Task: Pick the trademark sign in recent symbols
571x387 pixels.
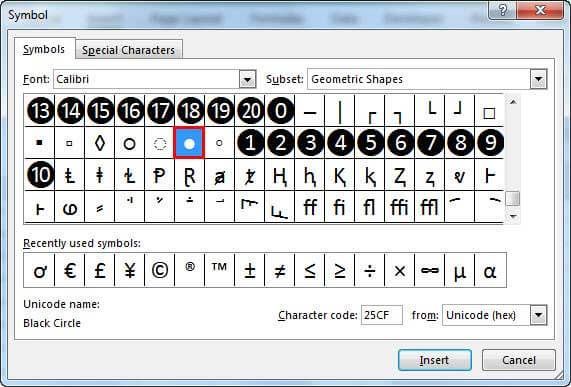Action: 220,270
